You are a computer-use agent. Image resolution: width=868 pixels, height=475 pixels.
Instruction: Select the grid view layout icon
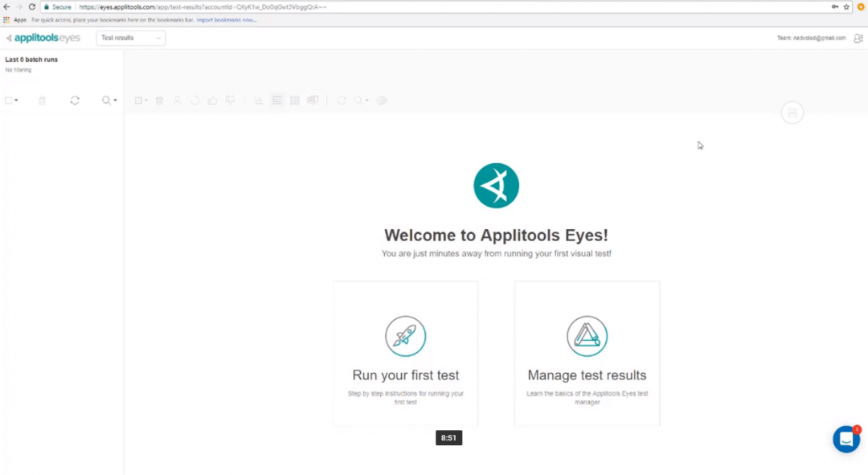[294, 100]
